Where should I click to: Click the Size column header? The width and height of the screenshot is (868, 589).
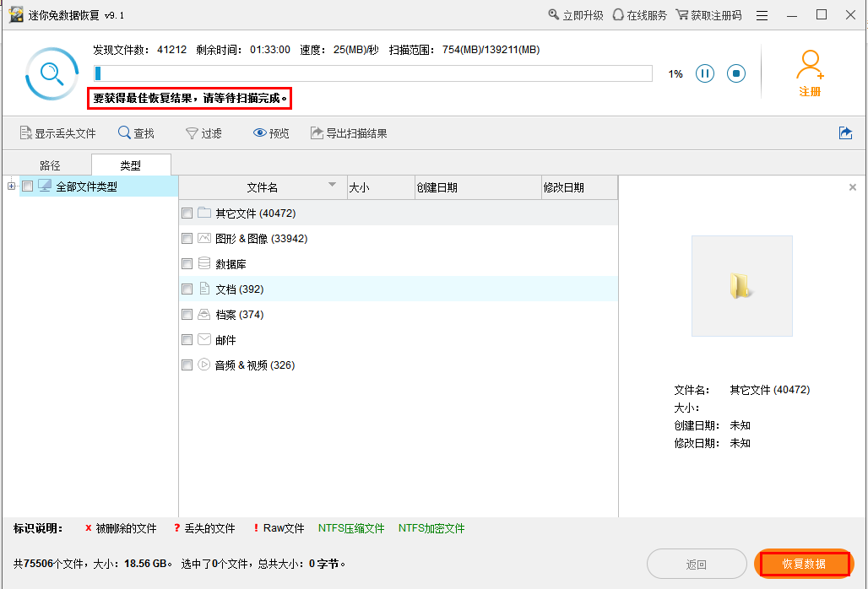coord(381,187)
